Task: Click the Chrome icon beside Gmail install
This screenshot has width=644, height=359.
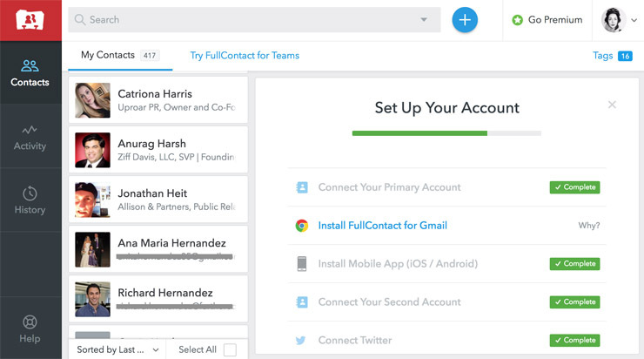Action: click(x=302, y=226)
